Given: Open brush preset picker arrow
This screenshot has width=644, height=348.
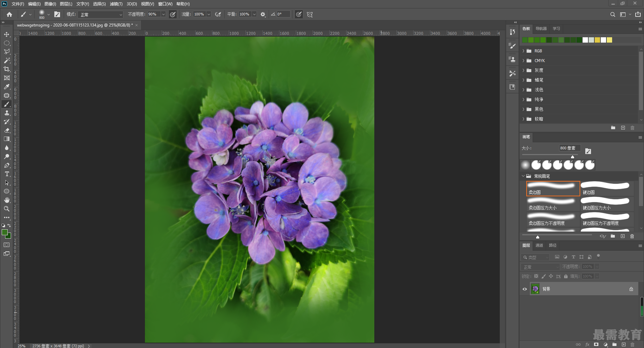Looking at the screenshot, I should pyautogui.click(x=49, y=14).
